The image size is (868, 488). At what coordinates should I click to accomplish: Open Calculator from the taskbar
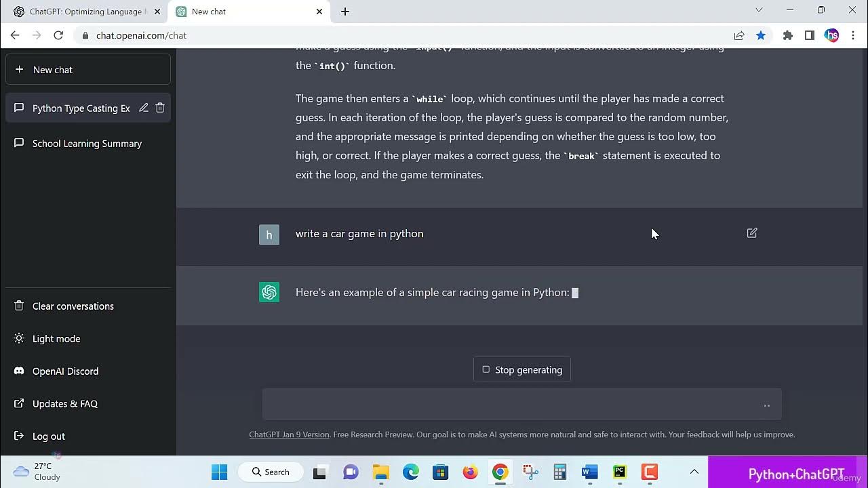pos(559,472)
